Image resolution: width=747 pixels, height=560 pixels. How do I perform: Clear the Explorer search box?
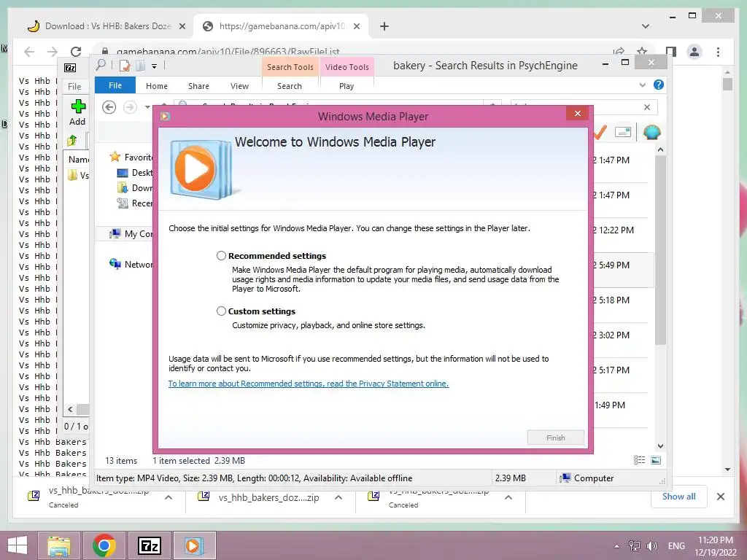pos(647,107)
